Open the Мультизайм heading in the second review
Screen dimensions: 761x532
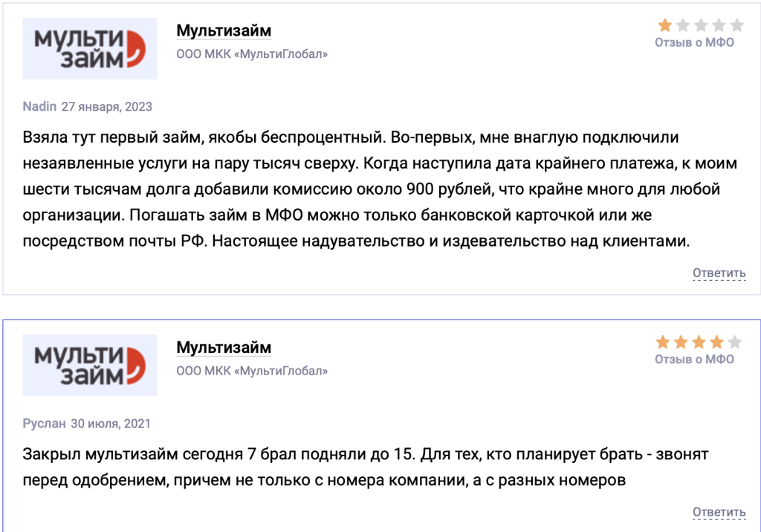pyautogui.click(x=222, y=346)
